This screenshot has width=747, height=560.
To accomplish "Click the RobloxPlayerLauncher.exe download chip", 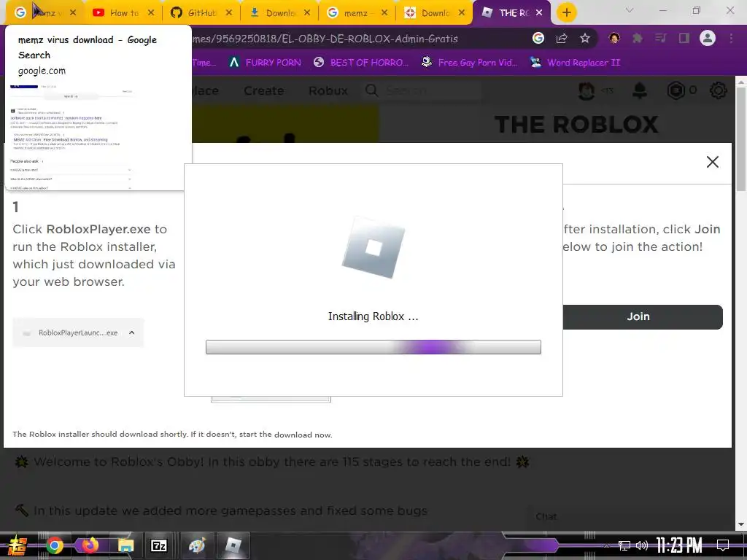I will pyautogui.click(x=78, y=332).
